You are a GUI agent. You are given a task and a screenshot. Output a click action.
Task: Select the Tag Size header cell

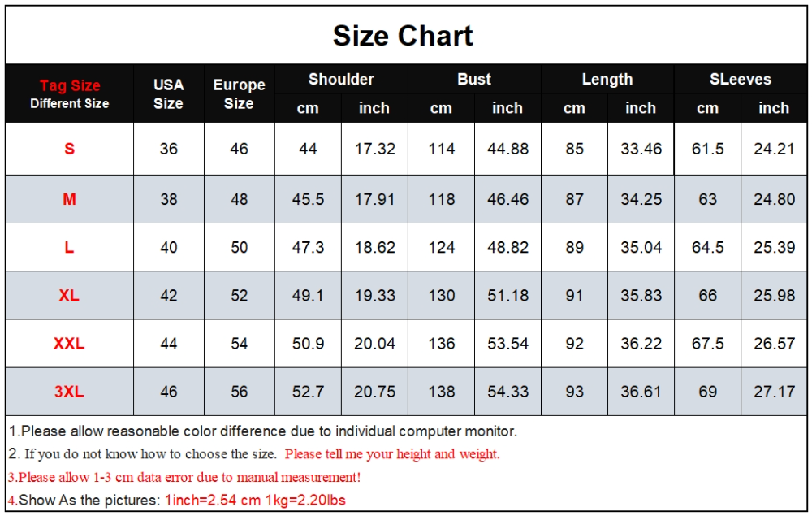tap(69, 93)
